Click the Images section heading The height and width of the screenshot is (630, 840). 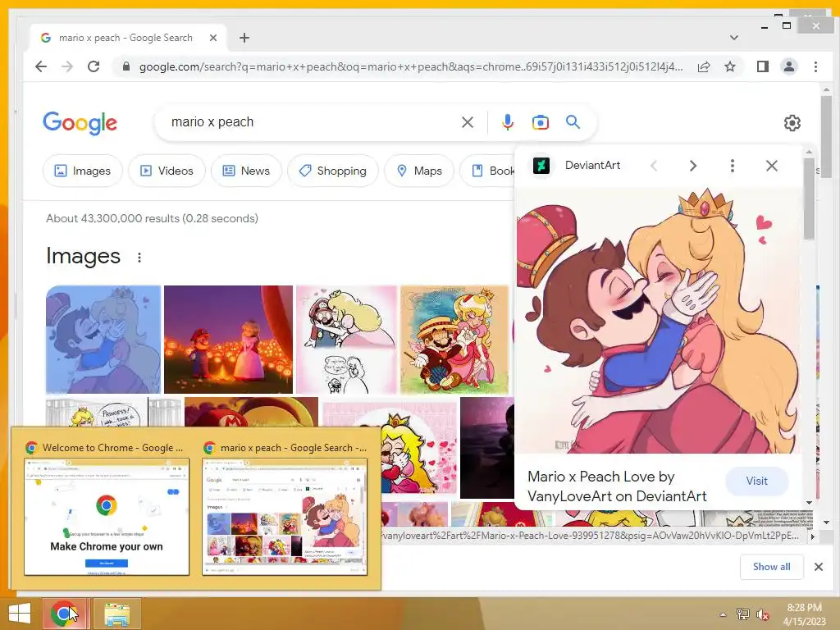83,256
